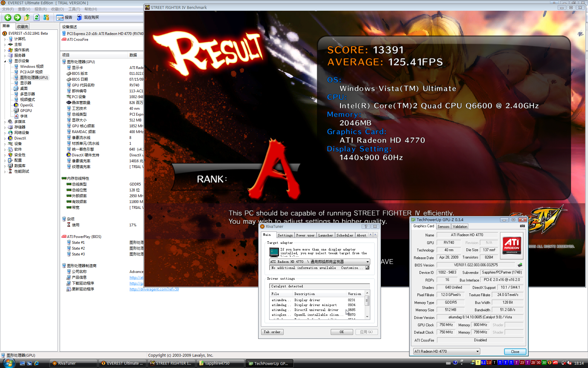This screenshot has width=588, height=368.
Task: Expand the 操作系统 node in EVEREST tree
Action: pyautogui.click(x=5, y=50)
